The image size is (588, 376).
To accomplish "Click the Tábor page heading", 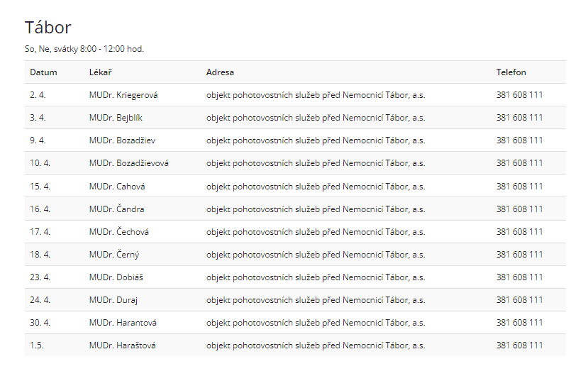I will 48,28.
